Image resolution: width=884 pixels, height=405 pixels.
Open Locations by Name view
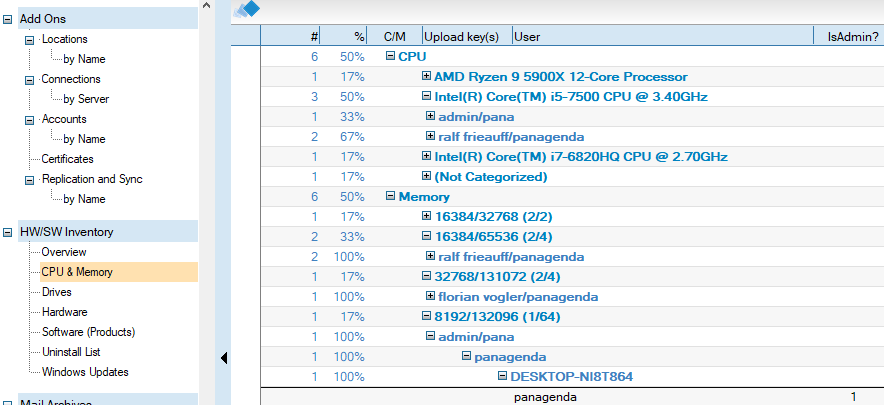click(84, 59)
